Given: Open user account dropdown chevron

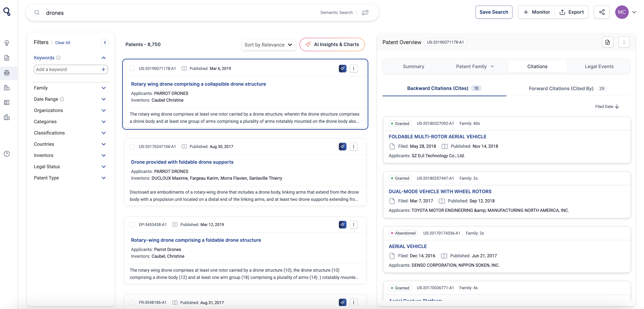Looking at the screenshot, I should pos(634,12).
